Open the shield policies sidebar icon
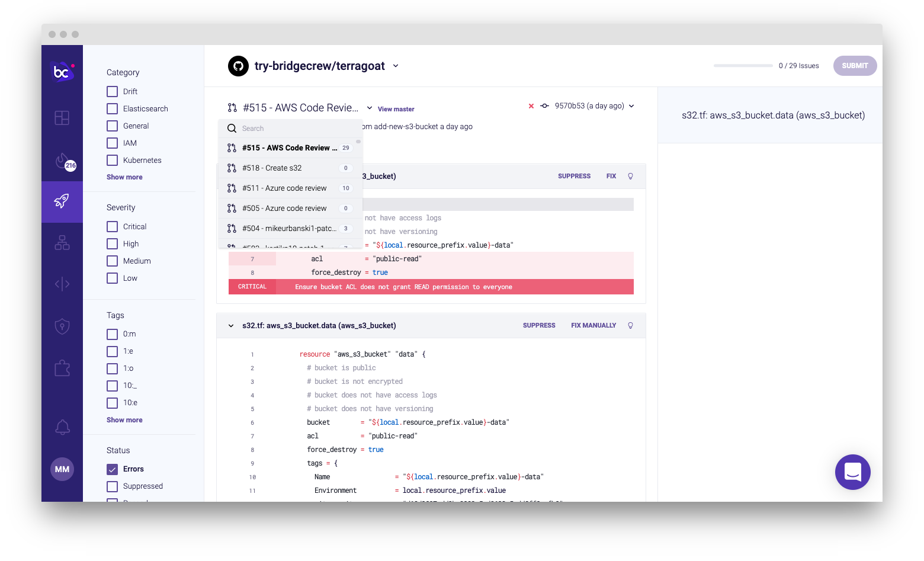924x561 pixels. click(62, 326)
